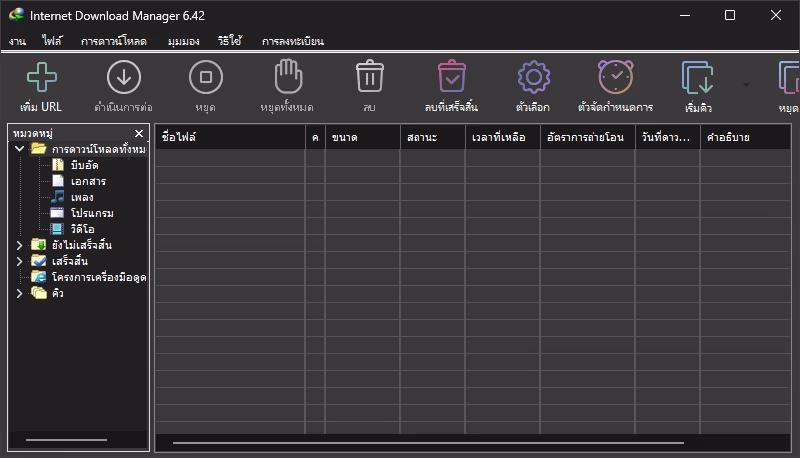Open the Scheduler (ตัวจัดกำหนดการ) clock icon
Image resolution: width=800 pixels, height=458 pixels.
coord(615,77)
